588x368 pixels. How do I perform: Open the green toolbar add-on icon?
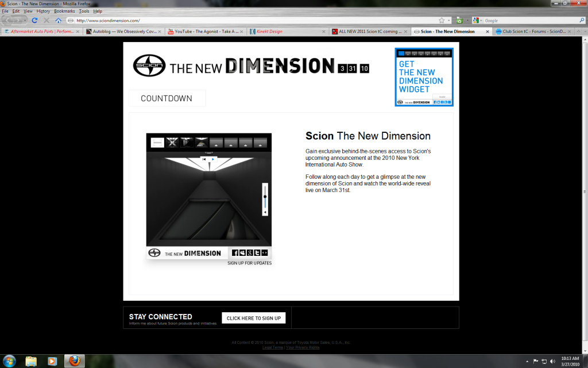(459, 20)
